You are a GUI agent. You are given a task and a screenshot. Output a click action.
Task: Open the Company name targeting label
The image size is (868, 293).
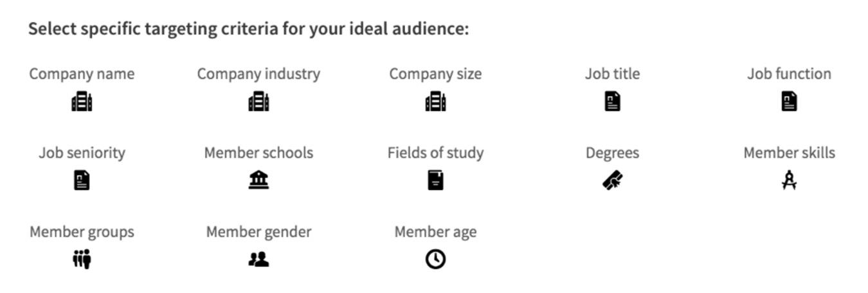click(82, 74)
